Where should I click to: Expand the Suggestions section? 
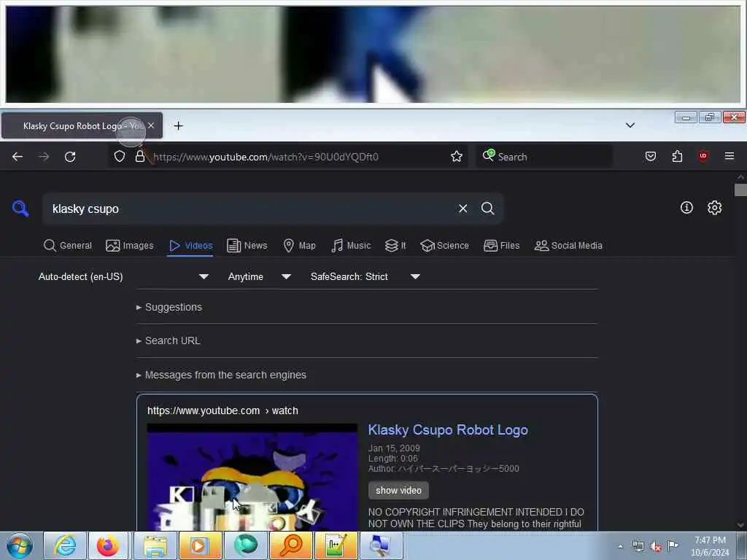point(169,307)
